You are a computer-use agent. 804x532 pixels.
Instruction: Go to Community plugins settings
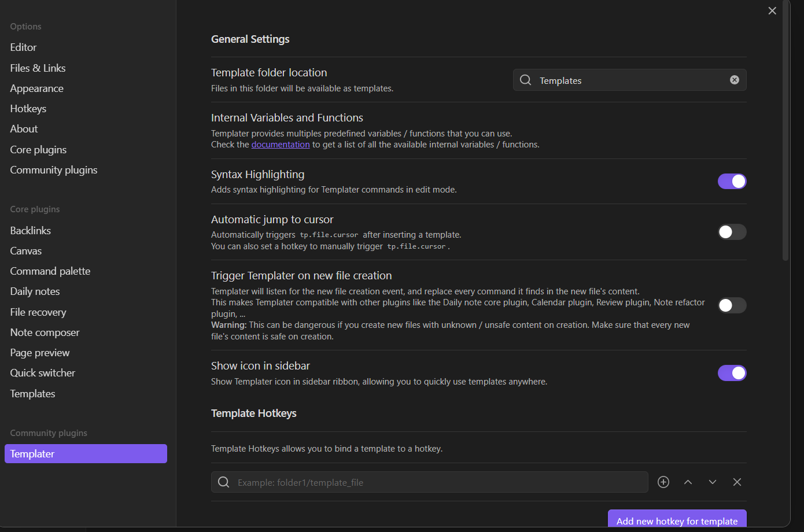click(54, 170)
